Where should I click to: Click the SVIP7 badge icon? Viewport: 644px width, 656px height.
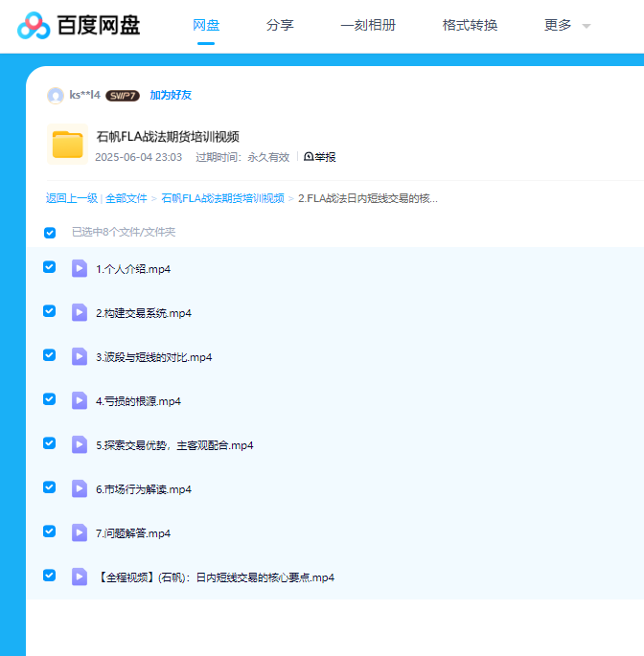point(123,96)
